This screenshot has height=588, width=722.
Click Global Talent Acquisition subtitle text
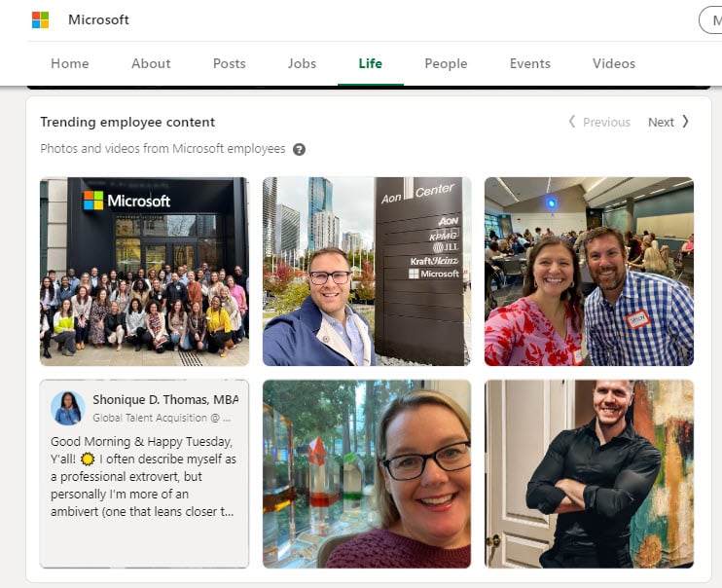point(162,418)
